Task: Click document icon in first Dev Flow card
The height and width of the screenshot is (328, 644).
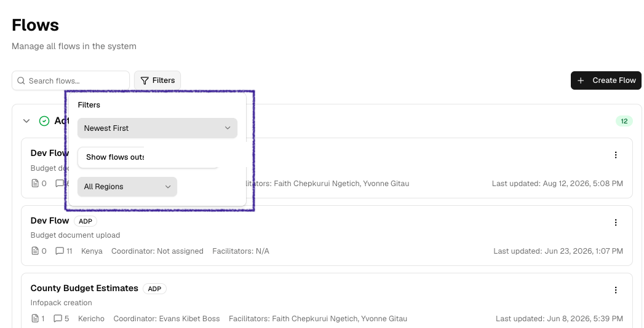Action: click(x=35, y=183)
